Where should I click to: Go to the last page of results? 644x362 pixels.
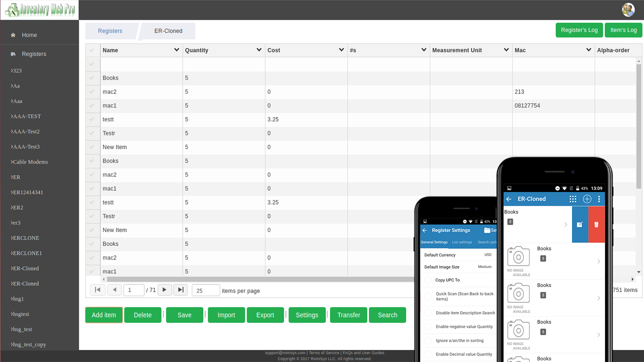tap(181, 290)
